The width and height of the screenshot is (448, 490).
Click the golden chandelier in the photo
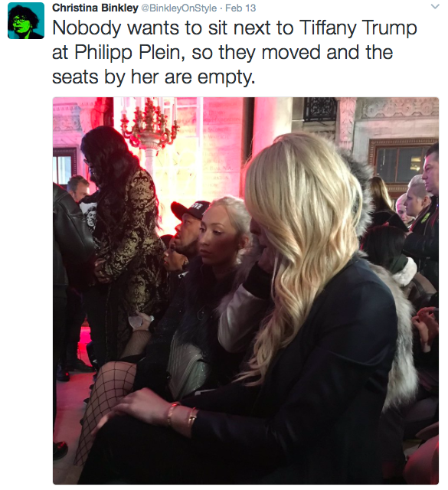coord(149,125)
